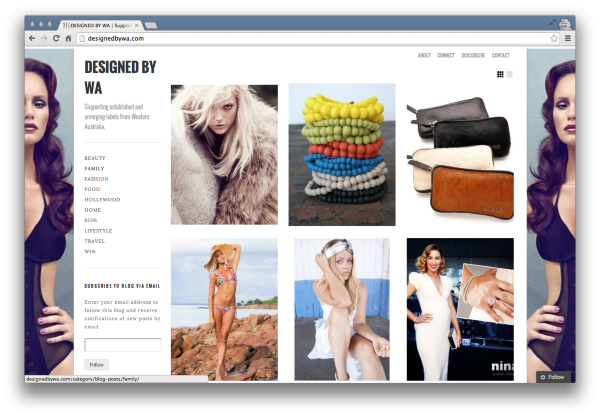Screen dimensions: 600x417
Task: Open the colorful beaded bracelets post
Action: [342, 155]
